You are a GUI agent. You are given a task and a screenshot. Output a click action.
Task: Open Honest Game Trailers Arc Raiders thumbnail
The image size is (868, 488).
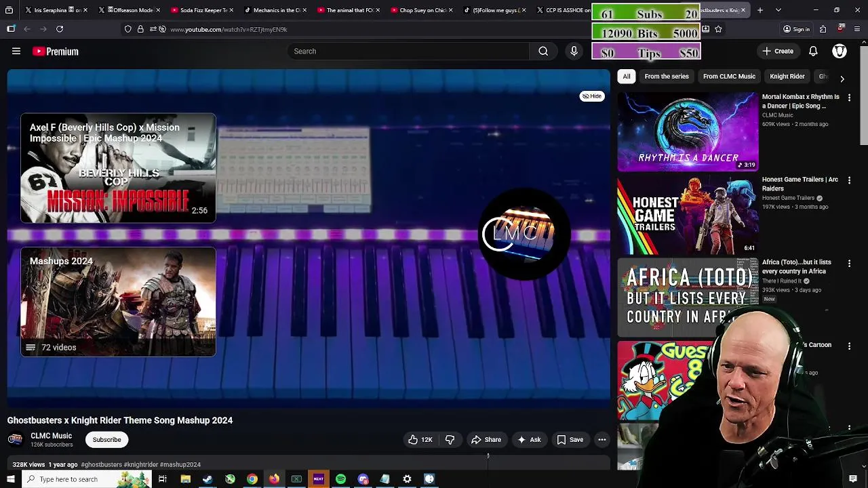(688, 214)
